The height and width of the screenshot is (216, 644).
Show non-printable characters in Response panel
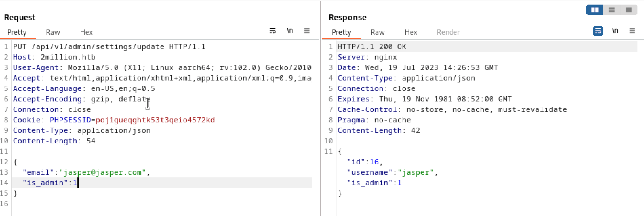[x=615, y=31]
